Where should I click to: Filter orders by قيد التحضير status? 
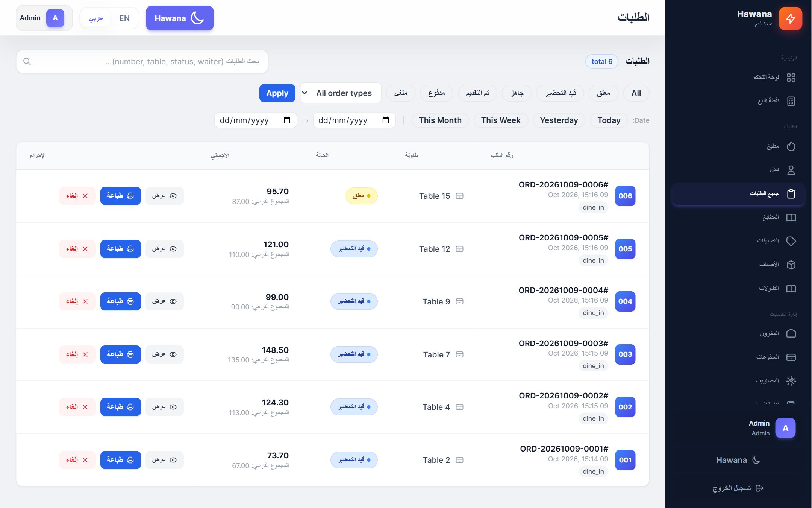click(x=560, y=93)
